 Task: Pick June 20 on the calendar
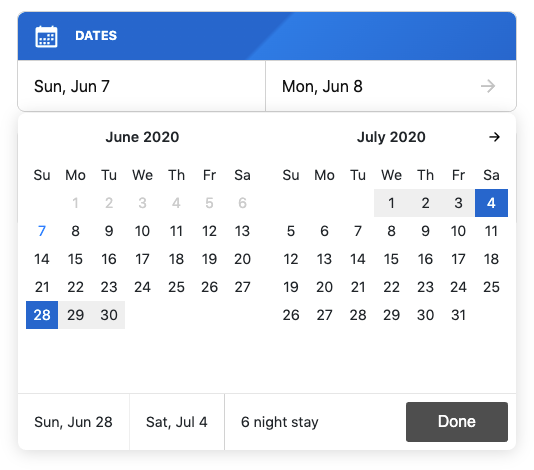click(x=242, y=259)
